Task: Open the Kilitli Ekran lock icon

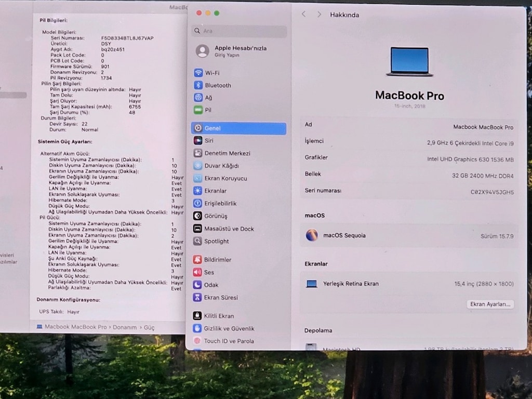Action: pyautogui.click(x=197, y=316)
